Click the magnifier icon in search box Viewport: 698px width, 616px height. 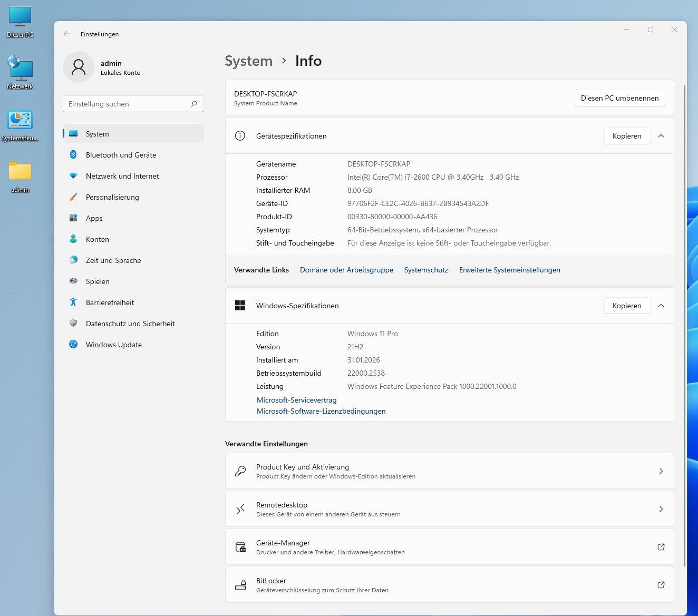click(194, 104)
